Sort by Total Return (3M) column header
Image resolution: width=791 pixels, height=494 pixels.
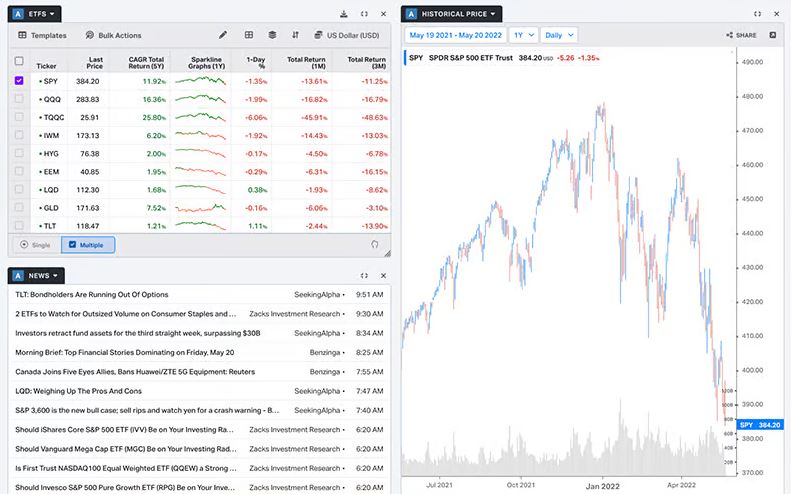coord(367,63)
